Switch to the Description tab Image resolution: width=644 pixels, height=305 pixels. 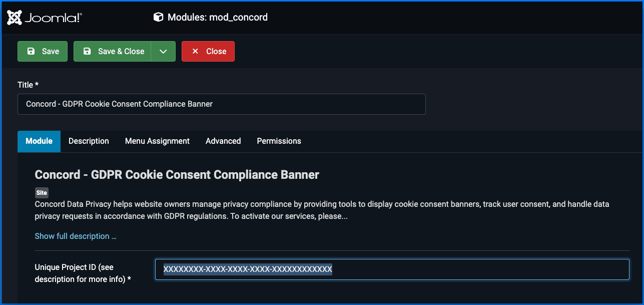point(89,141)
